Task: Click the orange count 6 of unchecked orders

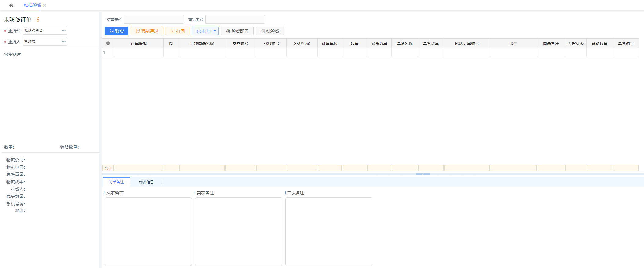Action: click(x=38, y=20)
